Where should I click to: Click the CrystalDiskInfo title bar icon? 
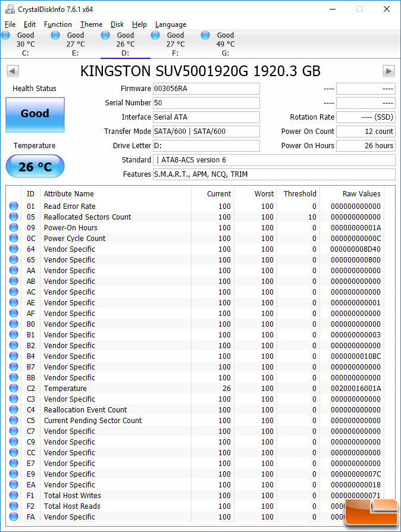10,9
